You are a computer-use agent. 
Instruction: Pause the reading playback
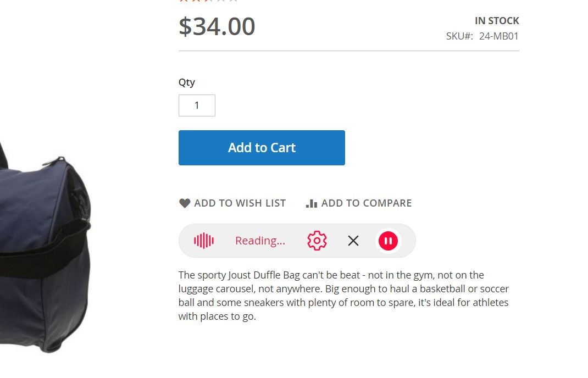388,241
